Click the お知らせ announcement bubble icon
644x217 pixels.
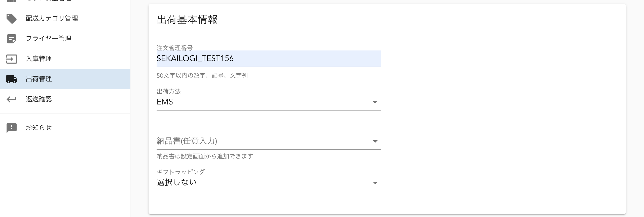(11, 128)
